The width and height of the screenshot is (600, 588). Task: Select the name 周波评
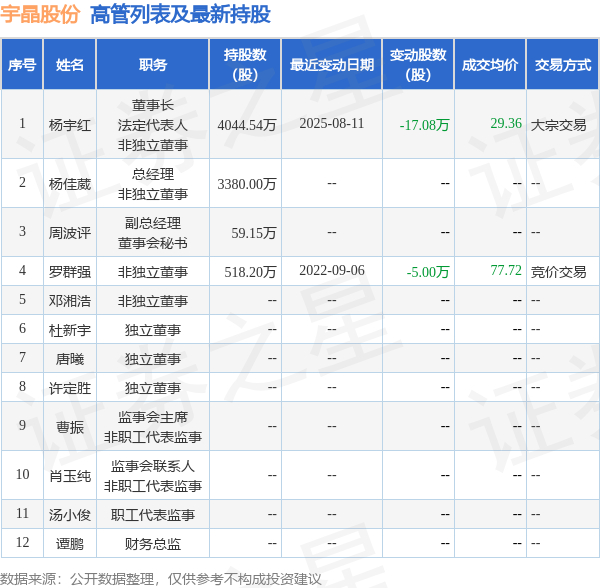(70, 233)
